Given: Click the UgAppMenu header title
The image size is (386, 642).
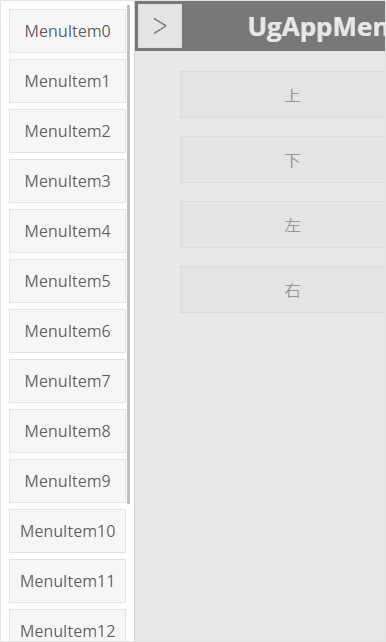Looking at the screenshot, I should point(316,27).
